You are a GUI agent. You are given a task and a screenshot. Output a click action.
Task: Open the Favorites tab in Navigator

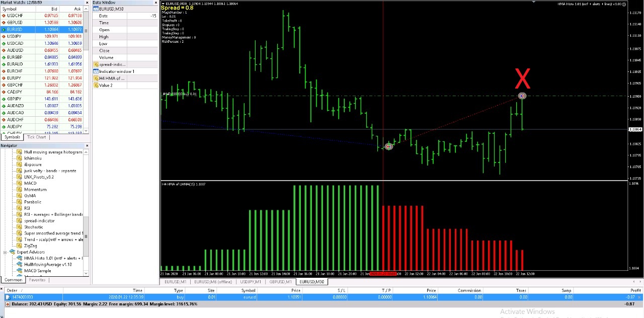(x=37, y=280)
